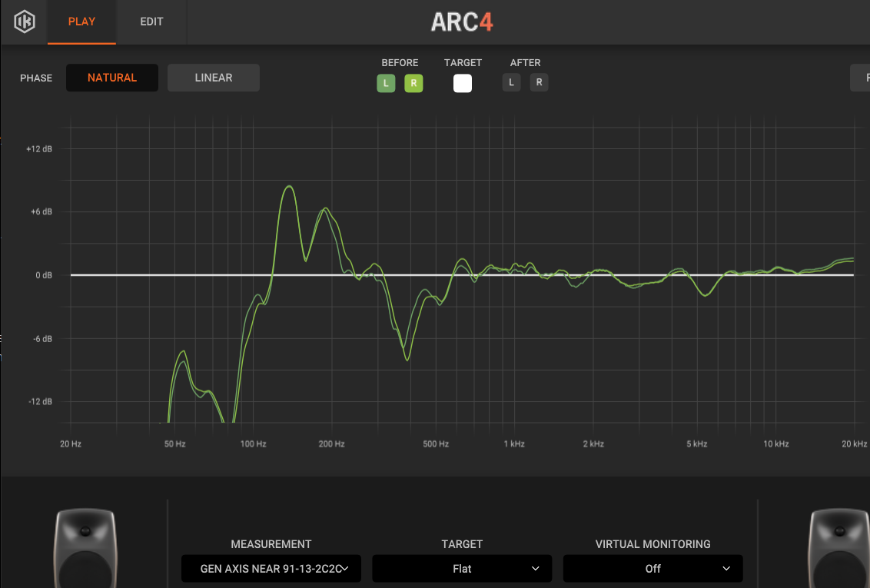Viewport: 870px width, 588px height.
Task: Click the VIRTUAL MONITORING heading label
Action: (653, 544)
